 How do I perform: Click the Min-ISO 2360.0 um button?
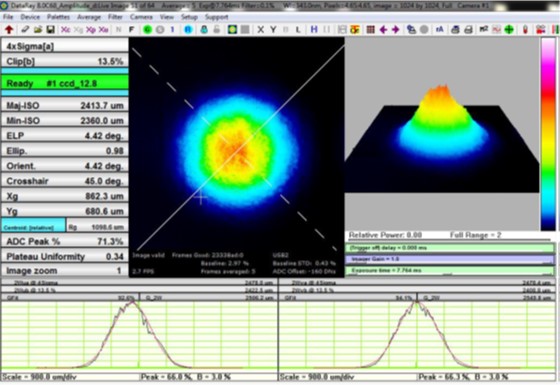pos(65,120)
